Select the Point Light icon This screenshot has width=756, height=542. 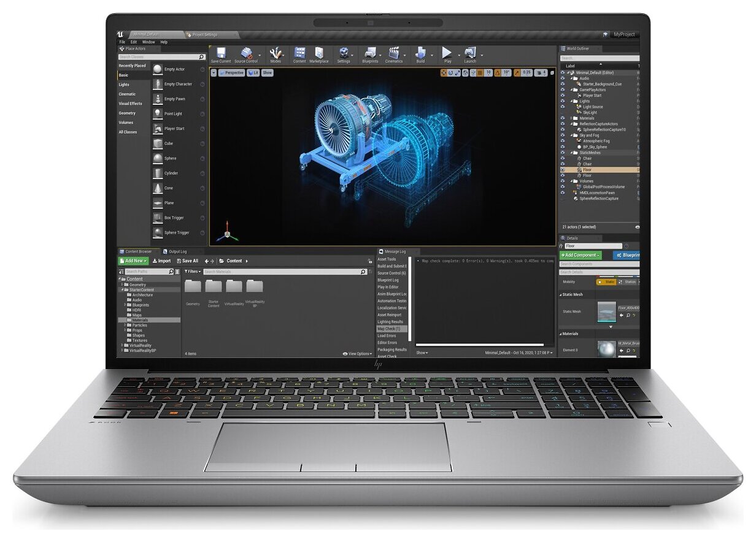pyautogui.click(x=158, y=113)
